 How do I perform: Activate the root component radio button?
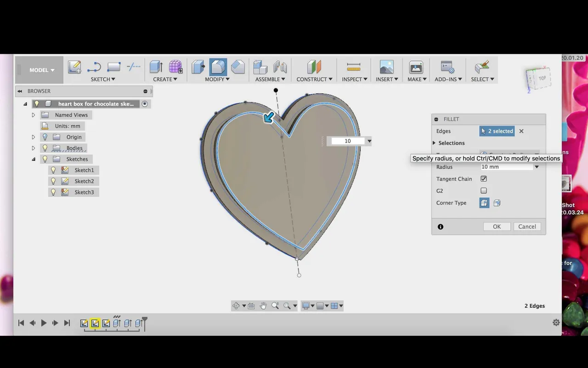click(x=145, y=104)
